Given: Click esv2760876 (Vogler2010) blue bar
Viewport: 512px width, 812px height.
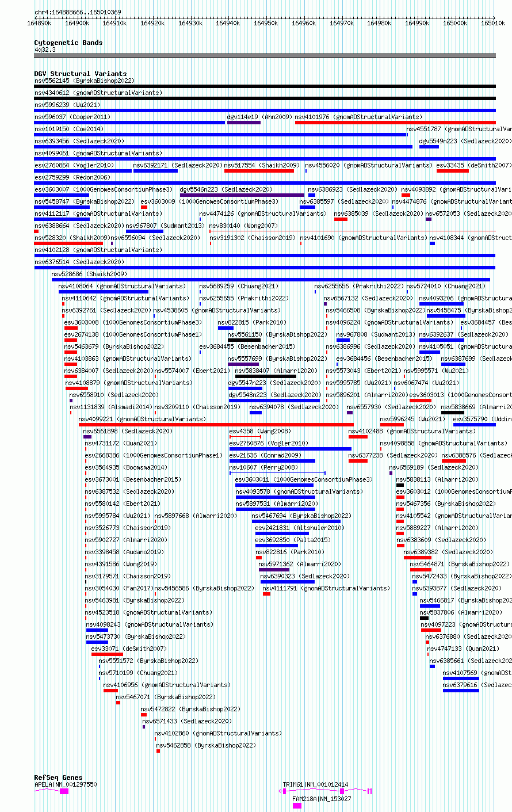Looking at the screenshot, I should (291, 449).
